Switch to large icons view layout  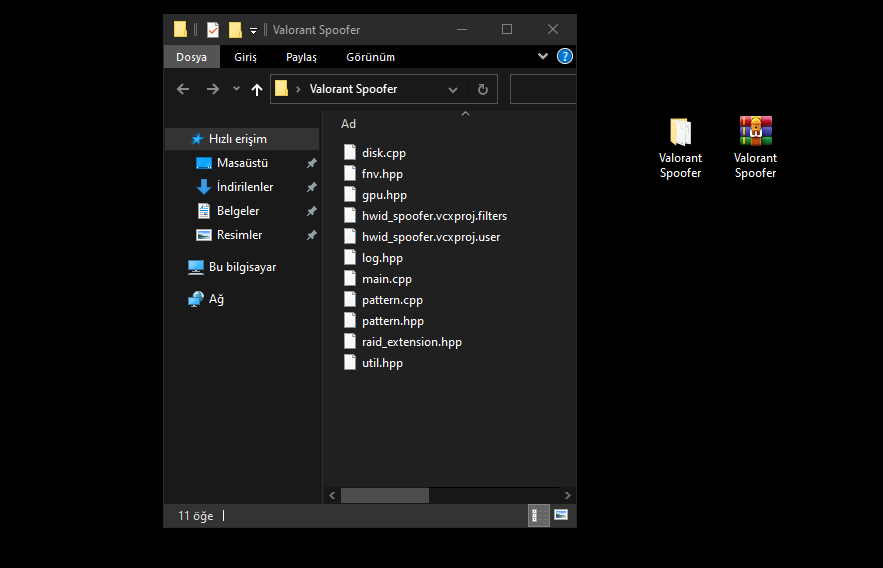pos(561,515)
